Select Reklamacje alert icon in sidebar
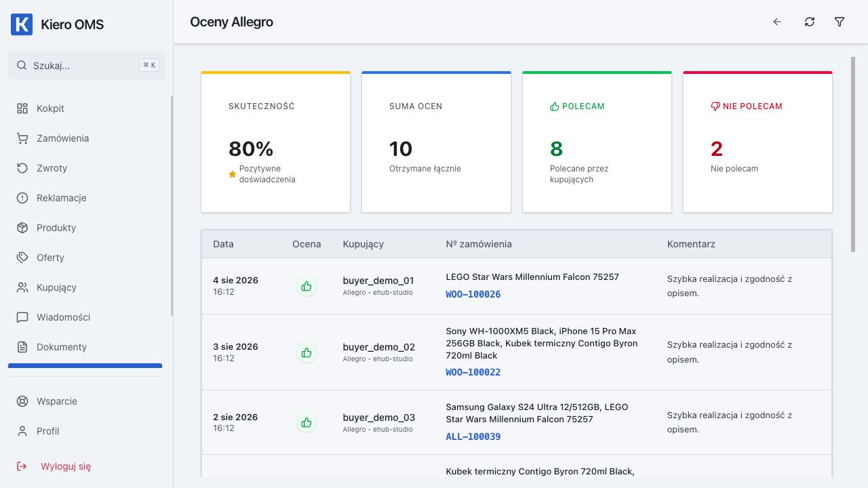The width and height of the screenshot is (868, 488). (x=22, y=198)
